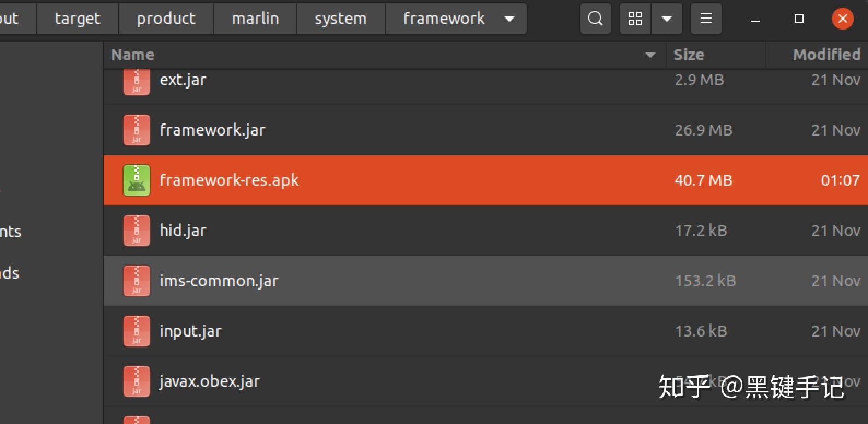The width and height of the screenshot is (868, 424).
Task: Sort by Size column header
Action: point(689,55)
